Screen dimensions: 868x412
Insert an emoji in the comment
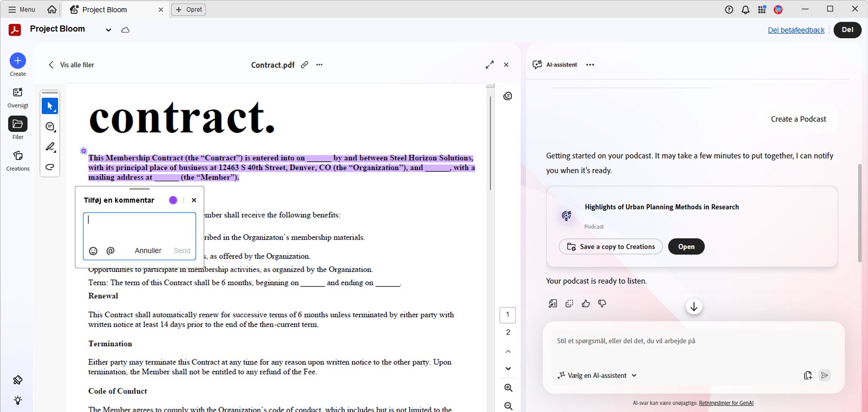pyautogui.click(x=93, y=251)
